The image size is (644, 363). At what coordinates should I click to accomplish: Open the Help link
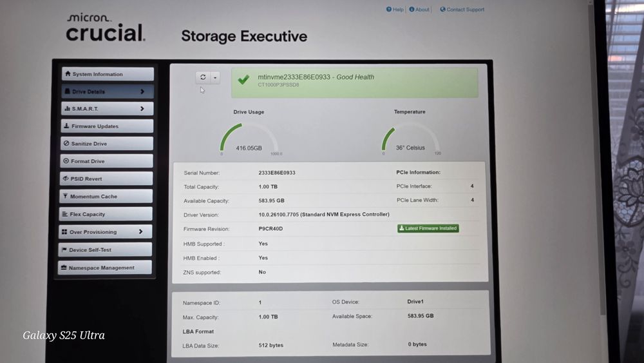398,10
